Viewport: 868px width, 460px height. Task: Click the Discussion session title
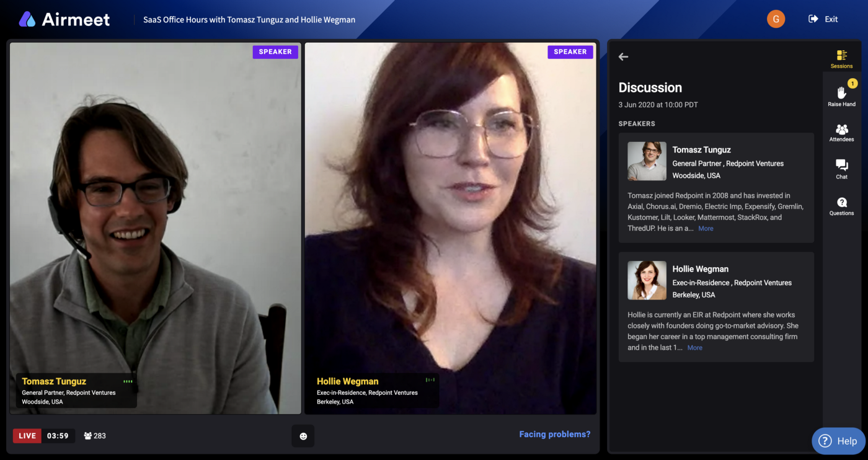[x=650, y=88]
